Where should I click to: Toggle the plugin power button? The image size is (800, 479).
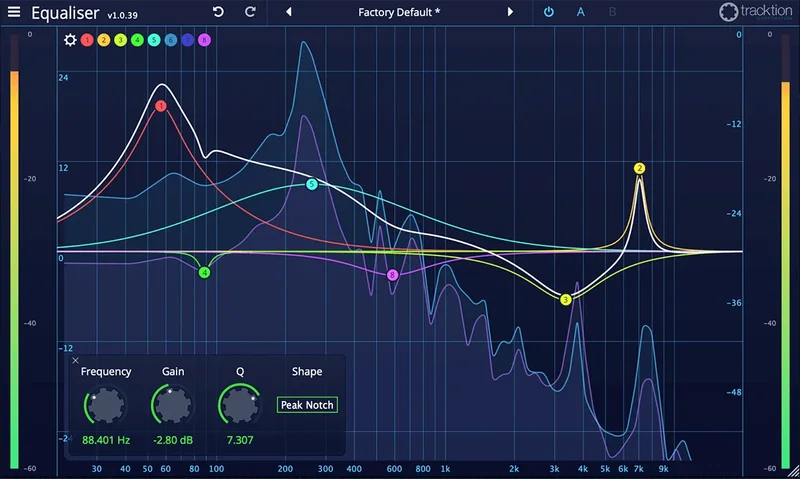point(548,12)
